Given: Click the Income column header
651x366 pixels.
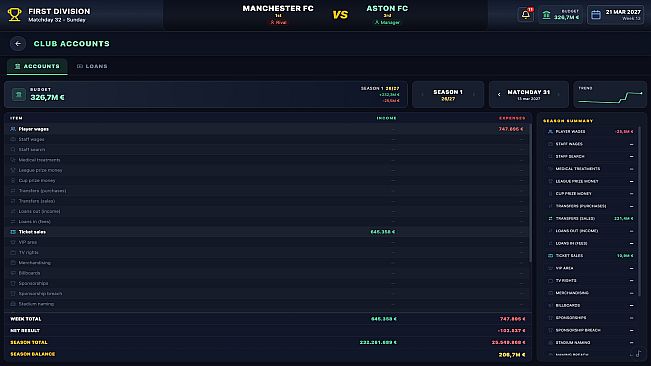Looking at the screenshot, I should point(387,118).
